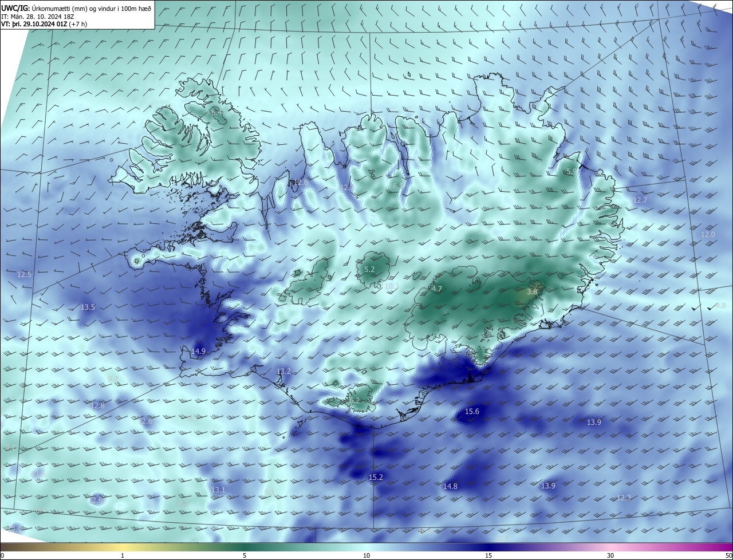Click the dark navy section of the colorbar above 15
The width and height of the screenshot is (733, 560).
(488, 547)
